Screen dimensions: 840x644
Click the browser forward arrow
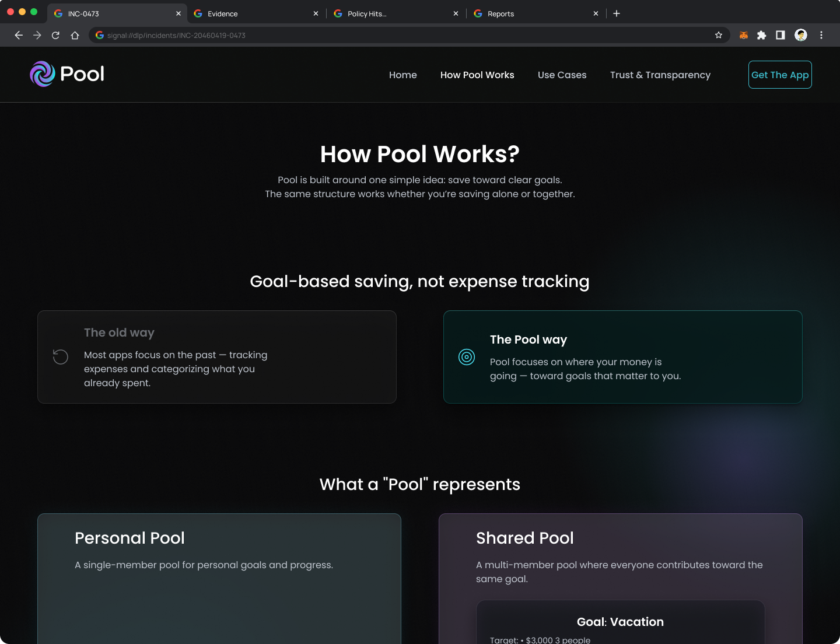tap(37, 36)
